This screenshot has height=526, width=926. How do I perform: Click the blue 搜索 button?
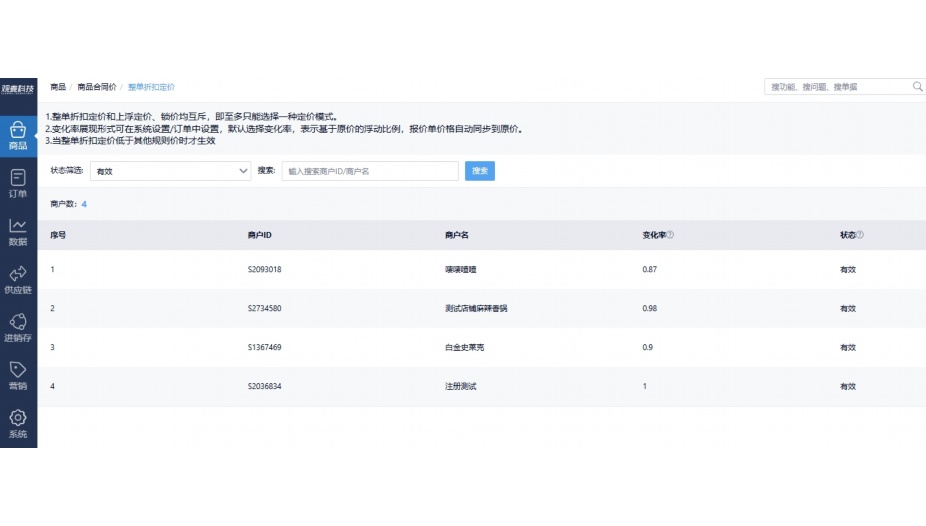[480, 171]
